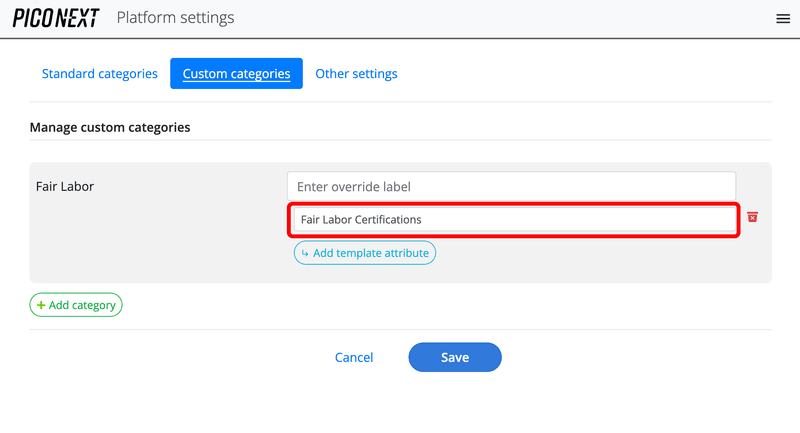Switch to the Standard categories tab
800x433 pixels.
pos(99,74)
